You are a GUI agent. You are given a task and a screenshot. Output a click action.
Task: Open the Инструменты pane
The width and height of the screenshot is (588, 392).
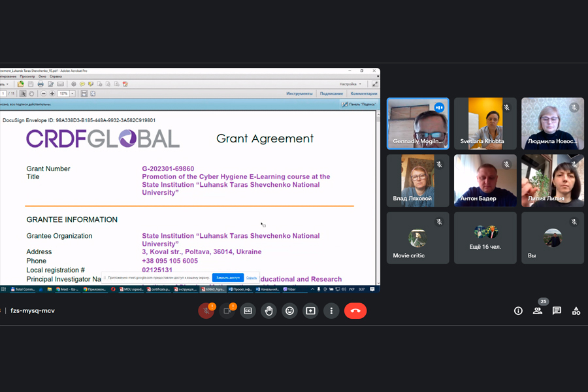pyautogui.click(x=299, y=93)
